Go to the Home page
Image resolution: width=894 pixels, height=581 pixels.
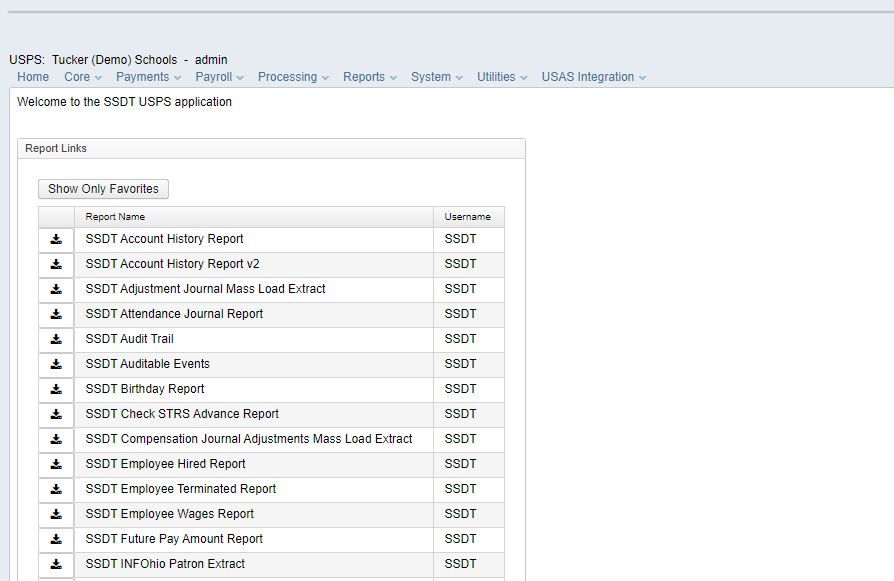pyautogui.click(x=33, y=77)
